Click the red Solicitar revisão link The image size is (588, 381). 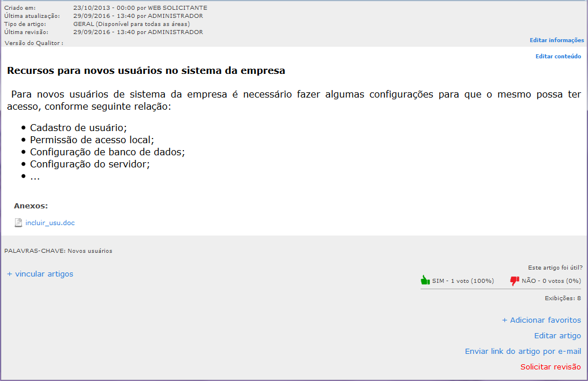click(550, 367)
